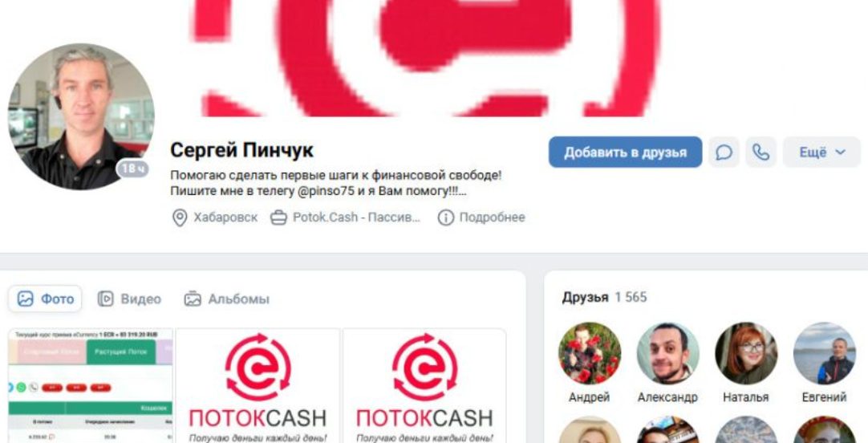The width and height of the screenshot is (868, 443).
Task: Start a call with phone icon
Action: click(761, 152)
